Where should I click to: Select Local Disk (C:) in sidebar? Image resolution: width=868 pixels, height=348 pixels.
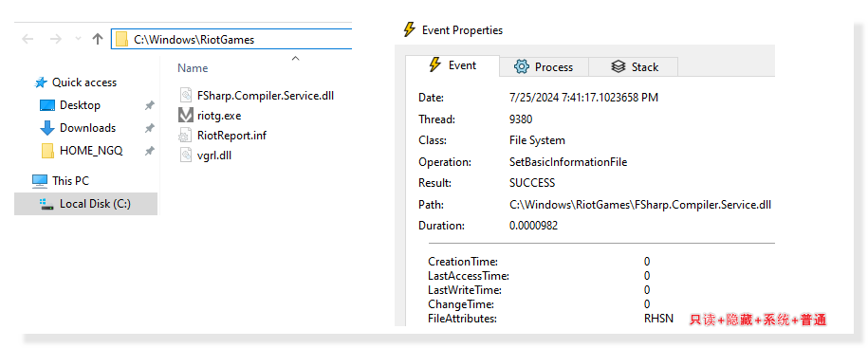pos(85,204)
